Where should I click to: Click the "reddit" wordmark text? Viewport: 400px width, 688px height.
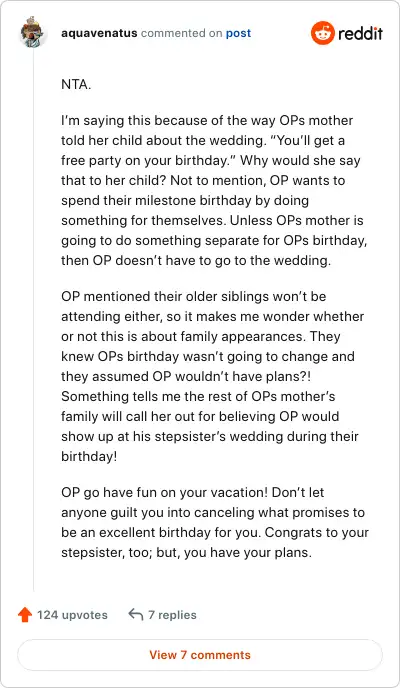point(360,33)
